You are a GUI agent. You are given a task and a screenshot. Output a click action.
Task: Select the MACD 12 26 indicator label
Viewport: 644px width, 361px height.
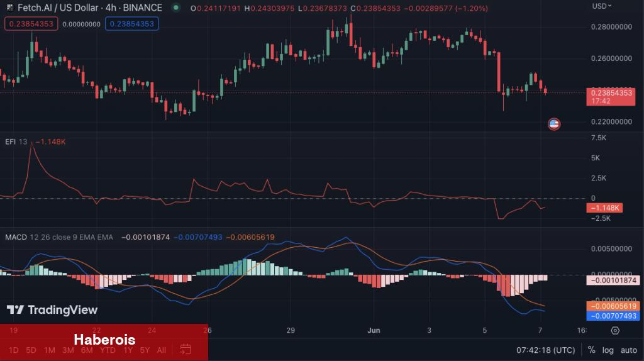click(58, 237)
